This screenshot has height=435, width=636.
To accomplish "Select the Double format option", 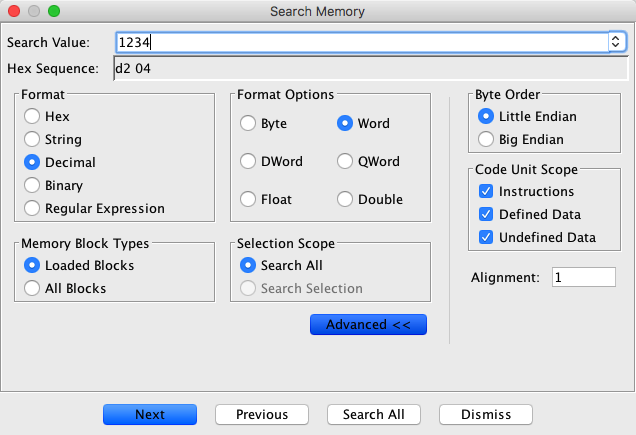I will 345,200.
